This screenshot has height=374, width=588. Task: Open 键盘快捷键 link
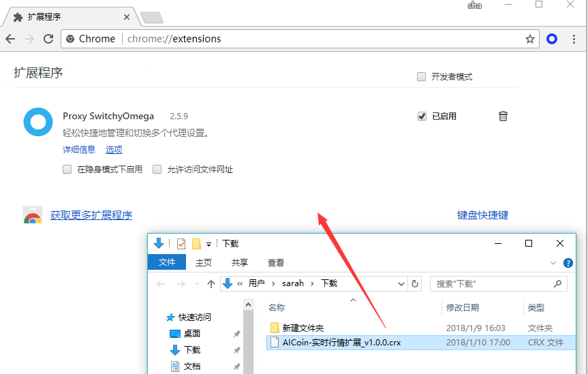pos(482,215)
